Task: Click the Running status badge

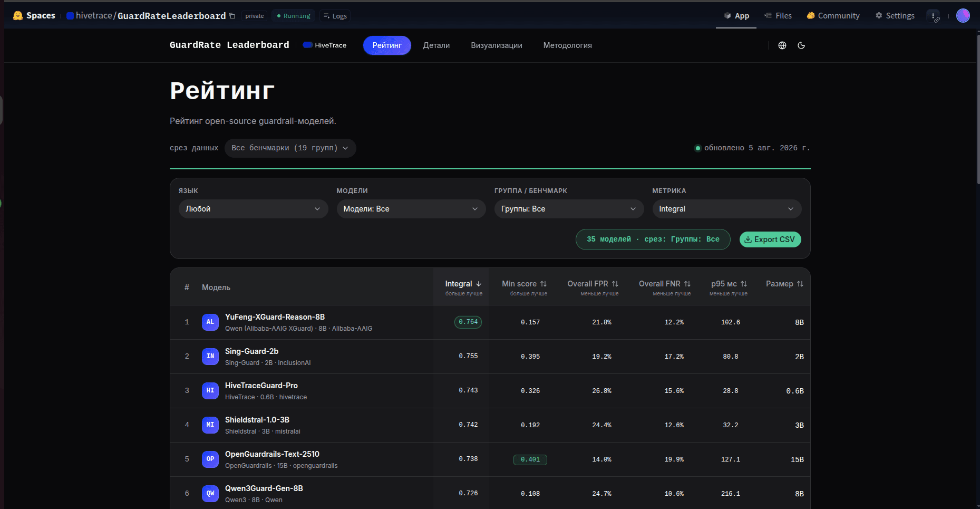Action: coord(294,16)
